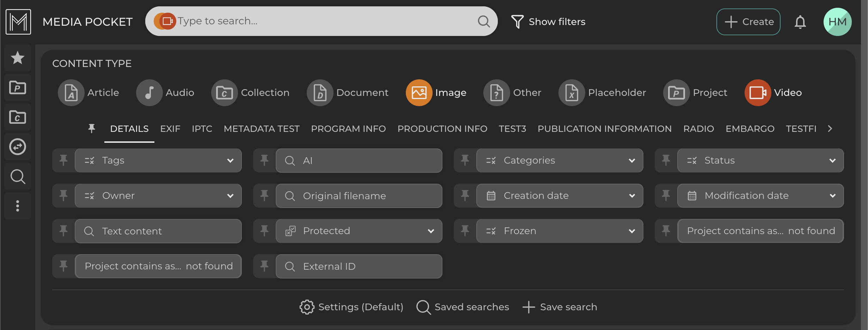Switch to the EXIF tab
Image resolution: width=868 pixels, height=330 pixels.
[170, 129]
